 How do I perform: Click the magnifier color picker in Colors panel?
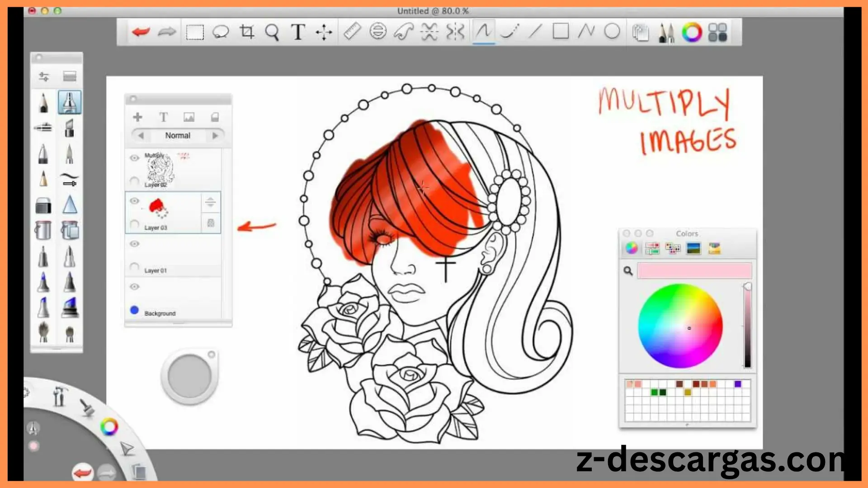pyautogui.click(x=628, y=271)
